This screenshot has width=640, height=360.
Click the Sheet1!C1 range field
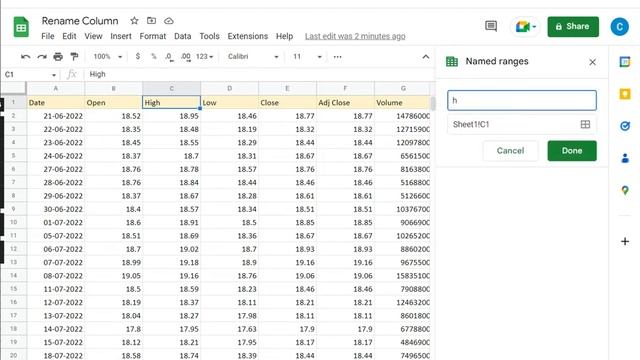click(522, 124)
